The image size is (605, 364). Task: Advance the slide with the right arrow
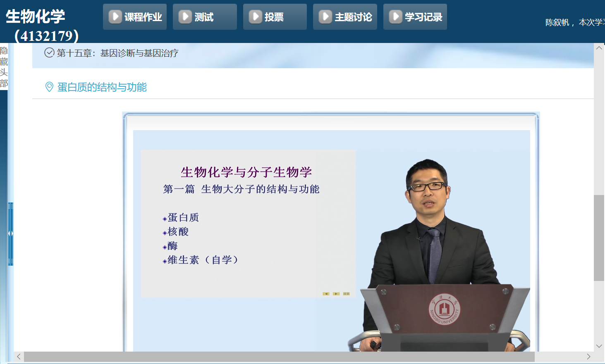pos(336,294)
